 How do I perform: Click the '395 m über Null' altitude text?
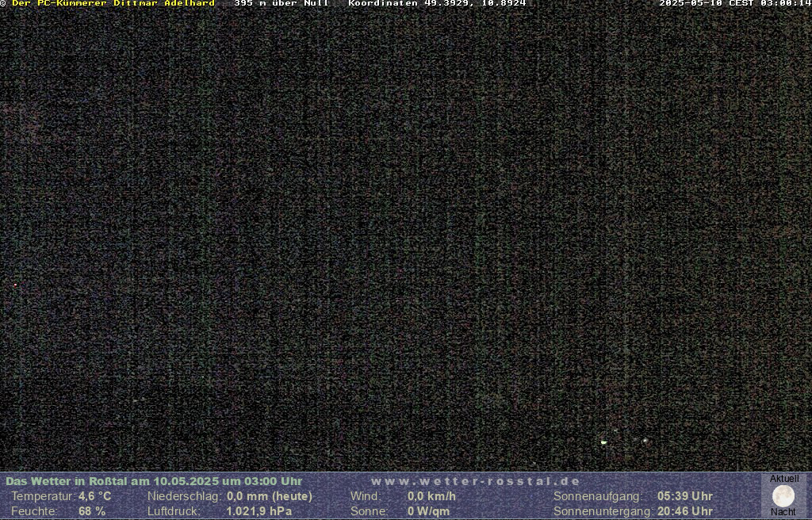point(282,3)
